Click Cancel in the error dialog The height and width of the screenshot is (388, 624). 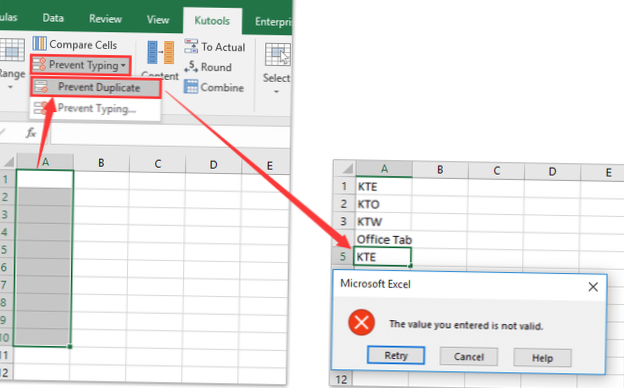[x=468, y=357]
